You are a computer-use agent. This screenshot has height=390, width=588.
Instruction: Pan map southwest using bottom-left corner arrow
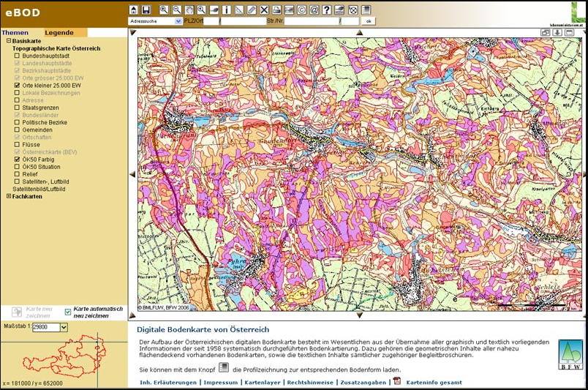[x=132, y=315]
